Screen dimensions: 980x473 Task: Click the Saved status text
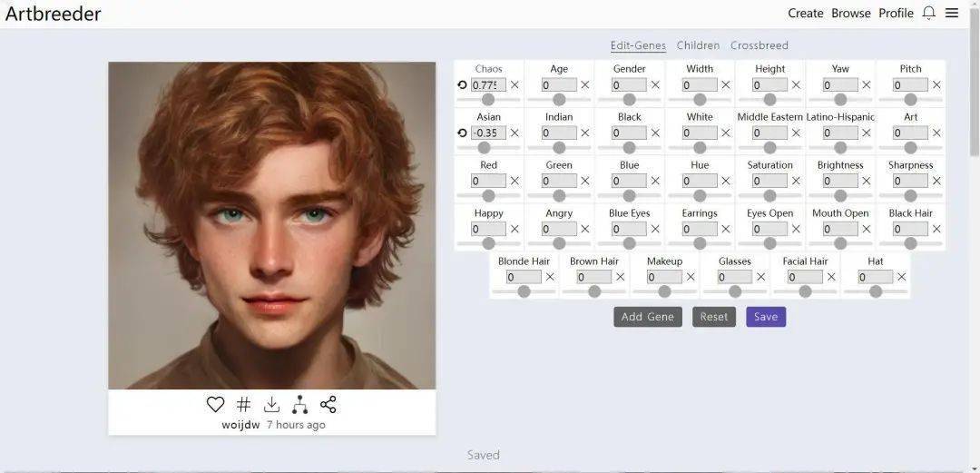pos(483,455)
